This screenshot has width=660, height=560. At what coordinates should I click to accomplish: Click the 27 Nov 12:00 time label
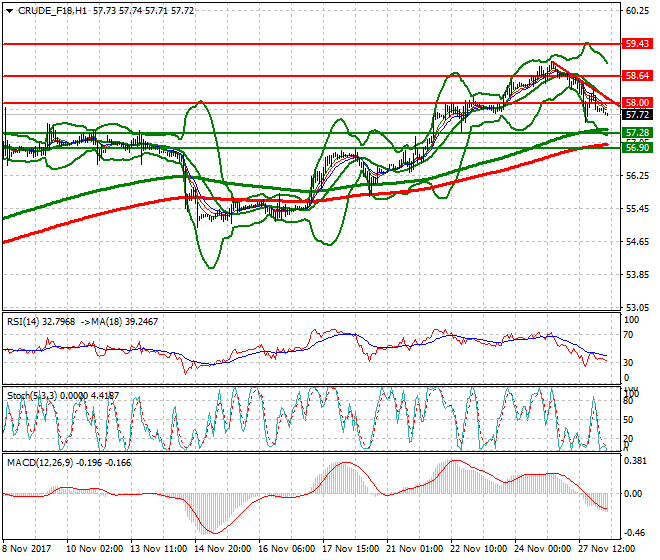click(x=607, y=549)
